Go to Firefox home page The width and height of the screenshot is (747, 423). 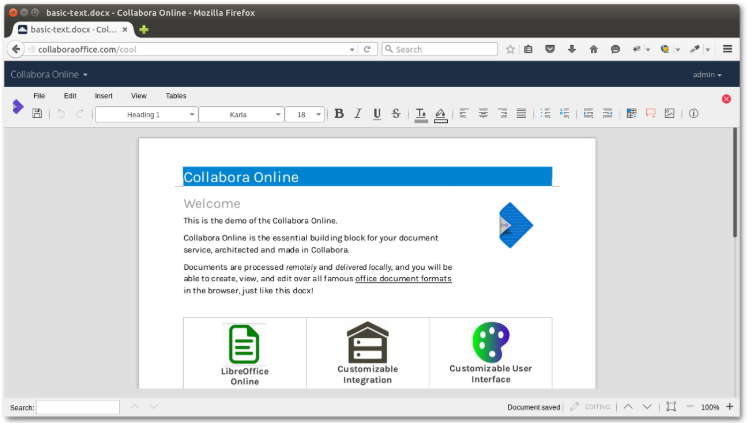(x=594, y=49)
